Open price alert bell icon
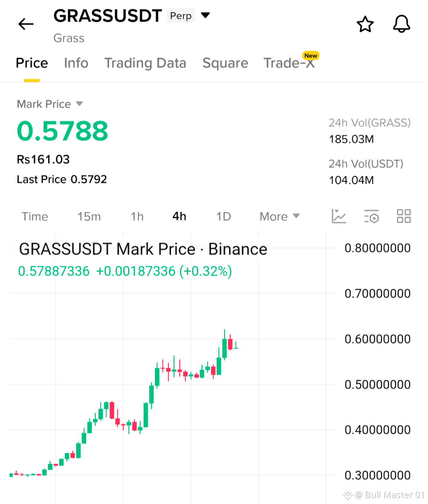Screen dimensions: 428x504 tap(402, 24)
